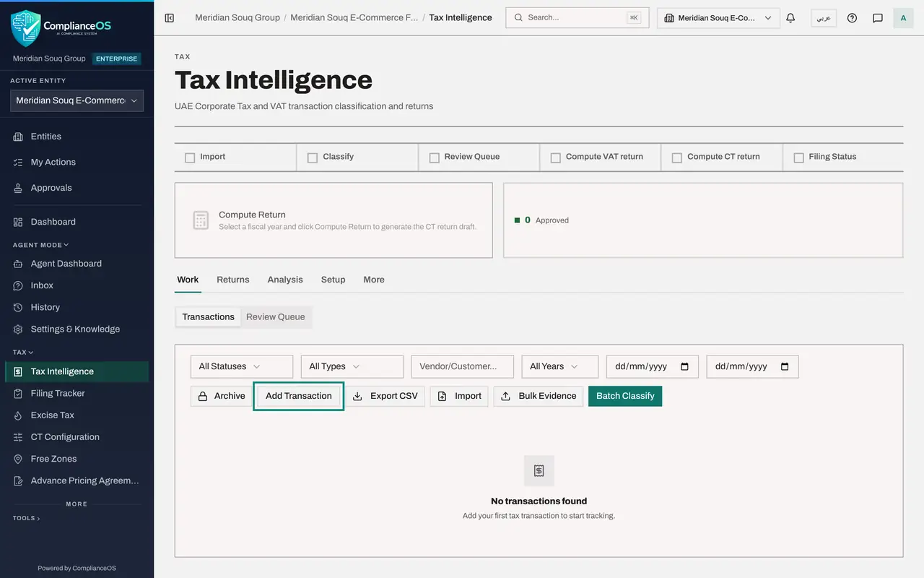Click the Tax Intelligence sidebar icon
This screenshot has height=578, width=924.
[18, 371]
